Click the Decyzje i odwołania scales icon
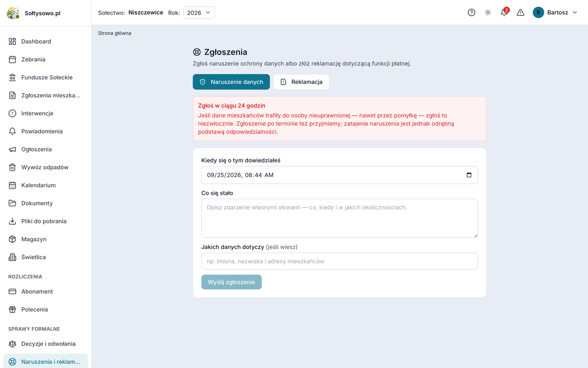The width and height of the screenshot is (588, 368). tap(12, 344)
